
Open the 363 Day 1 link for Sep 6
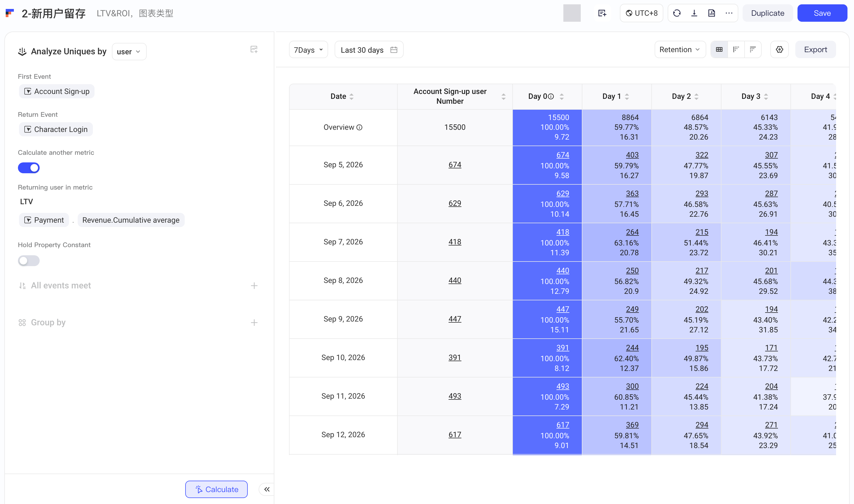632,194
